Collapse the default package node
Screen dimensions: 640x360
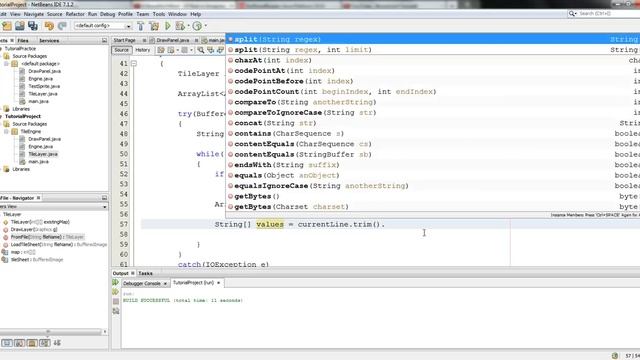click(7, 64)
